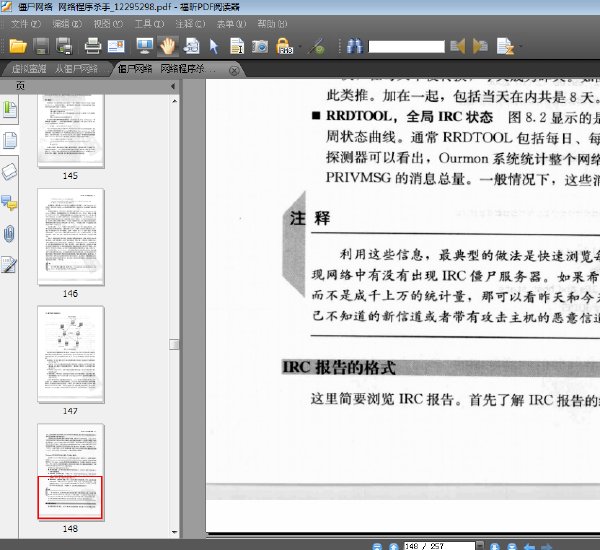Click the rotate page view icon
600x550 pixels.
click(191, 46)
